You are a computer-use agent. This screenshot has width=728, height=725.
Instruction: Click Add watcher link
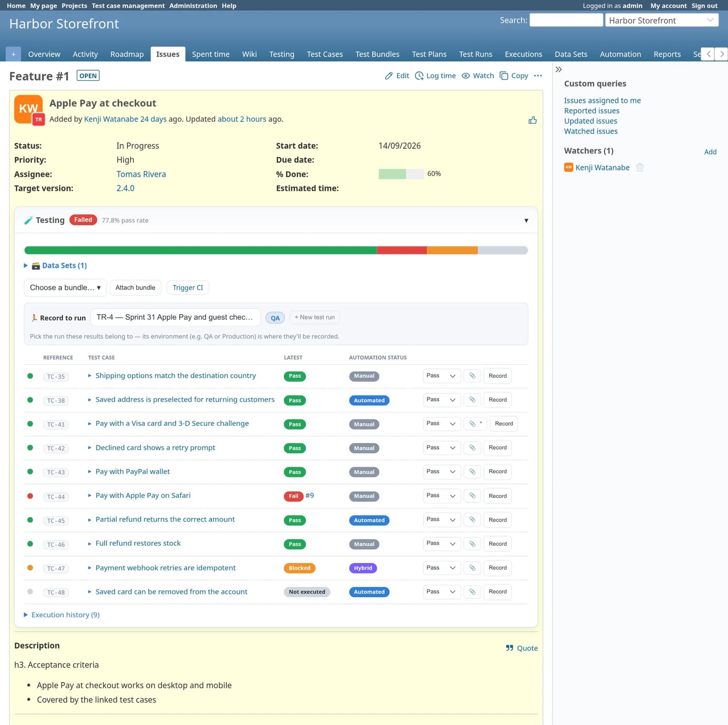tap(710, 152)
